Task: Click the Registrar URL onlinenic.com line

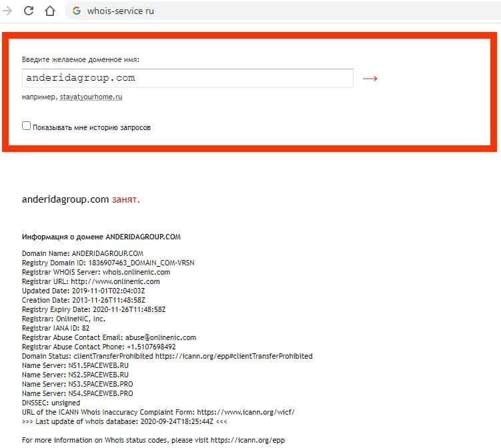Action: click(91, 281)
